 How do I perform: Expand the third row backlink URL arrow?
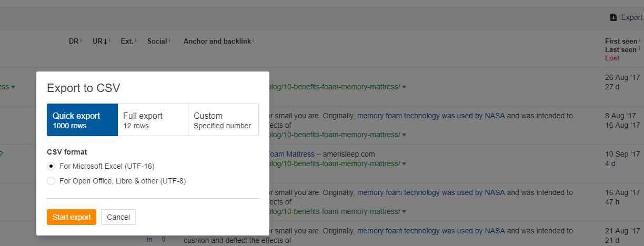[x=404, y=164]
